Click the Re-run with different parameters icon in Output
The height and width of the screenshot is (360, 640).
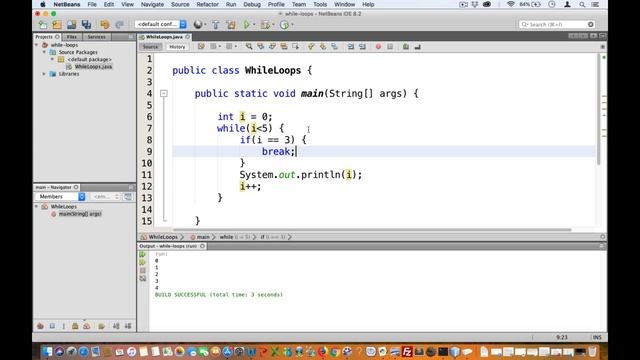pos(142,262)
